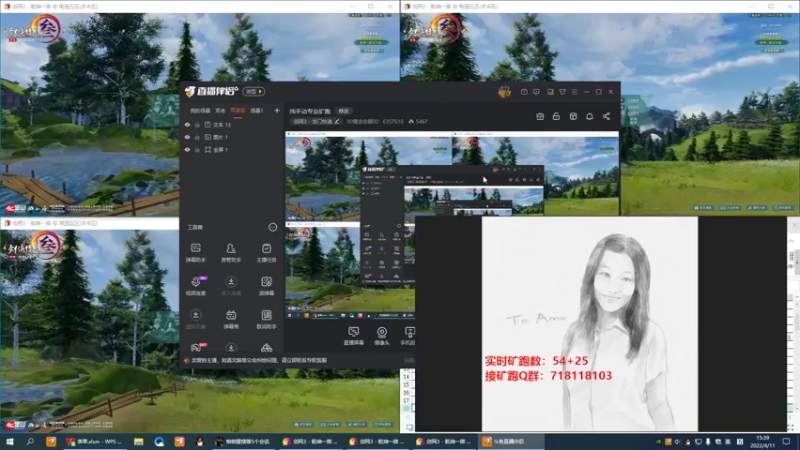800x450 pixels.
Task: Open the hamburger menu in streaming app titlebar
Action: (574, 92)
